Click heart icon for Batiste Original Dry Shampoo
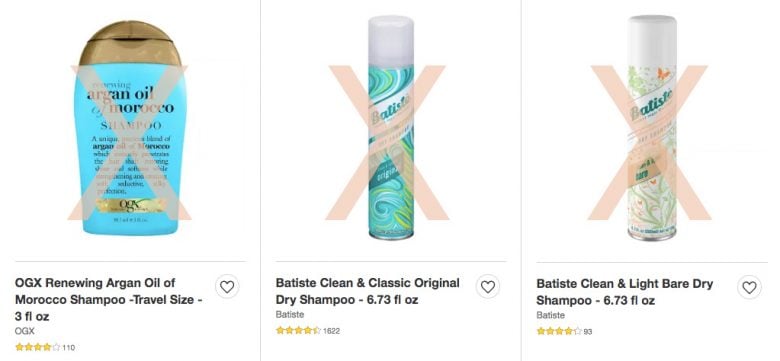The width and height of the screenshot is (780, 361). point(488,287)
